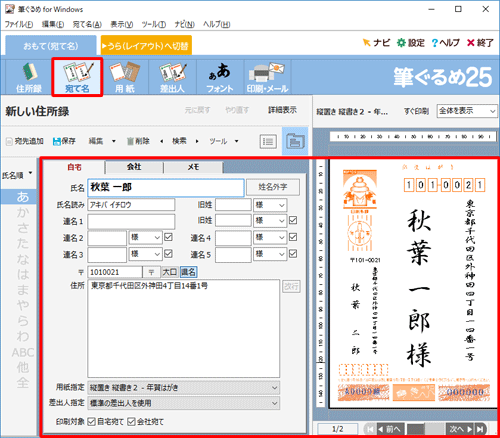Open the 印刷・メール print and mail icon
Image resolution: width=500 pixels, height=438 pixels.
coord(267,77)
